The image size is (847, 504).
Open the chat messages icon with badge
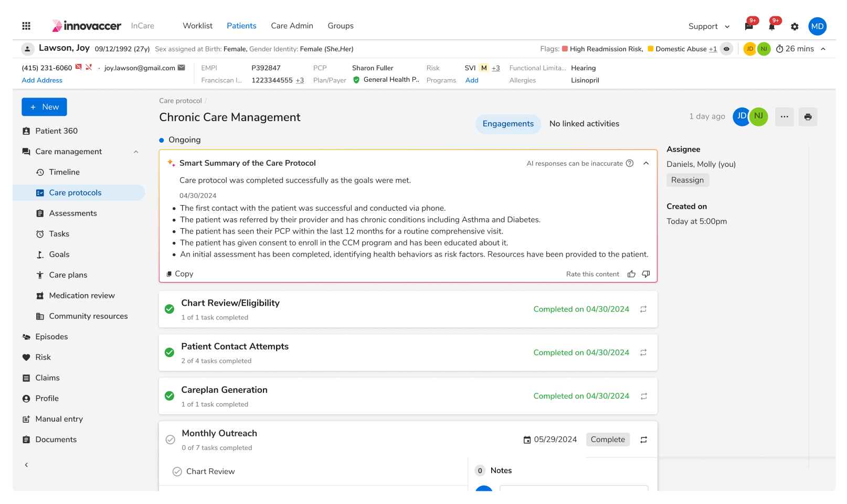[749, 26]
